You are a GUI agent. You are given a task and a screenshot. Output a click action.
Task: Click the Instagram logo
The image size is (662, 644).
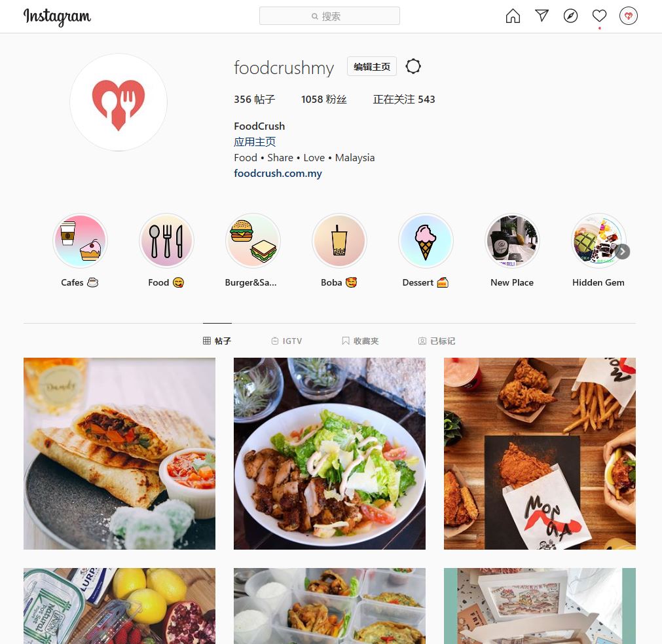pyautogui.click(x=57, y=17)
